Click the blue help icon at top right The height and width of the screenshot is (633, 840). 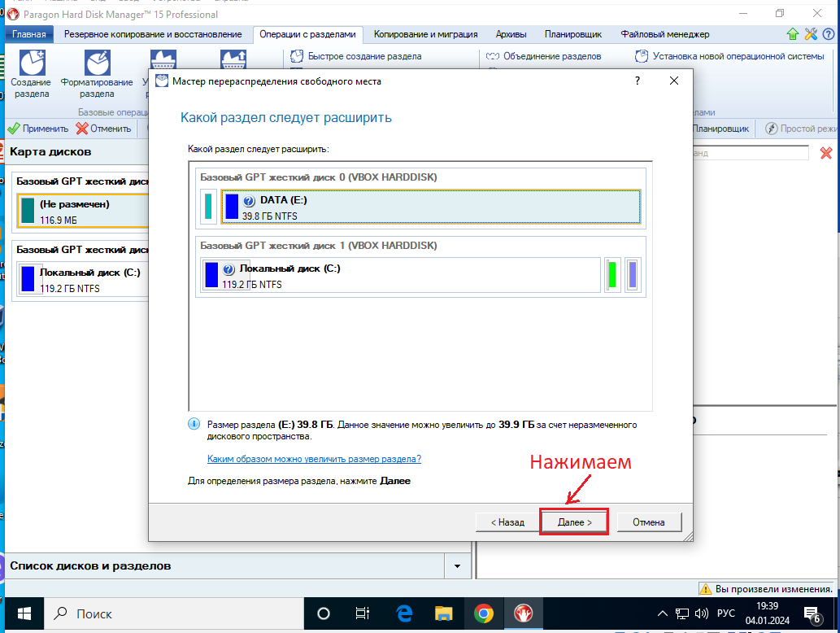click(x=829, y=34)
